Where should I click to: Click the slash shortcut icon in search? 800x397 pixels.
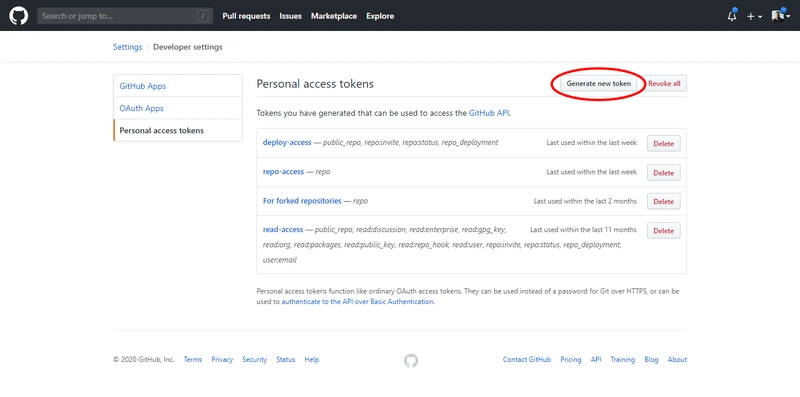203,16
